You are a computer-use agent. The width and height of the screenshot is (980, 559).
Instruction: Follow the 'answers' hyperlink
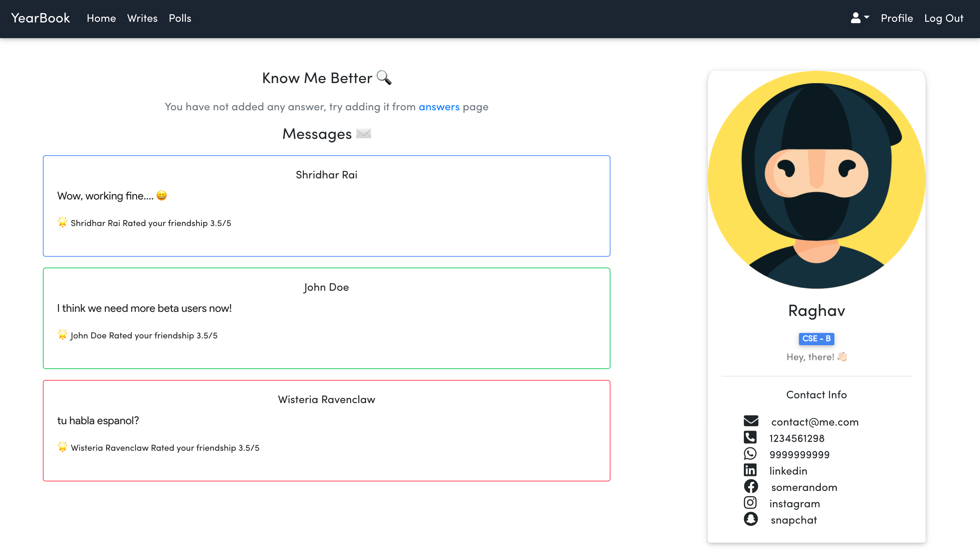coord(439,107)
